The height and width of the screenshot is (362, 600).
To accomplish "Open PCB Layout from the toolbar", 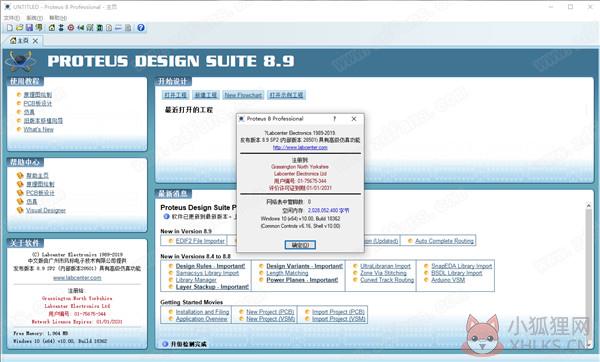I will pyautogui.click(x=71, y=28).
